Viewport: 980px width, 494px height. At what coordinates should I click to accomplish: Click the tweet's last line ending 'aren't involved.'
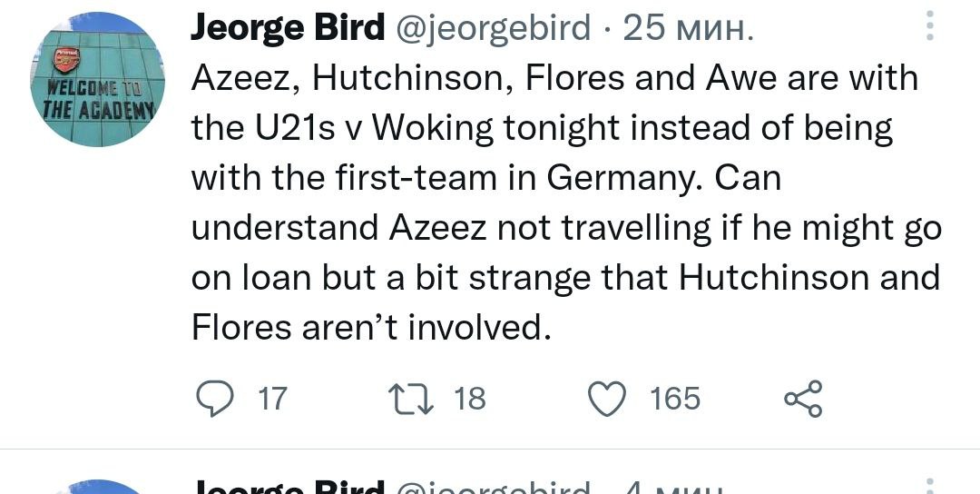[371, 326]
